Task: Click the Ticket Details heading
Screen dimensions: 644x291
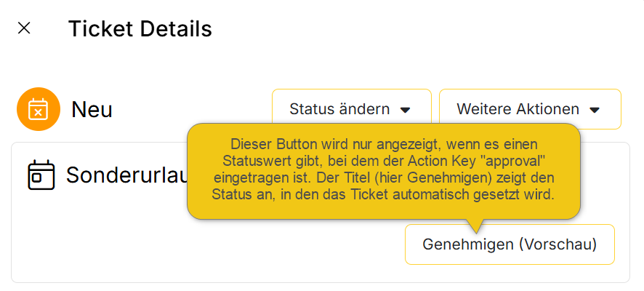Action: point(140,29)
